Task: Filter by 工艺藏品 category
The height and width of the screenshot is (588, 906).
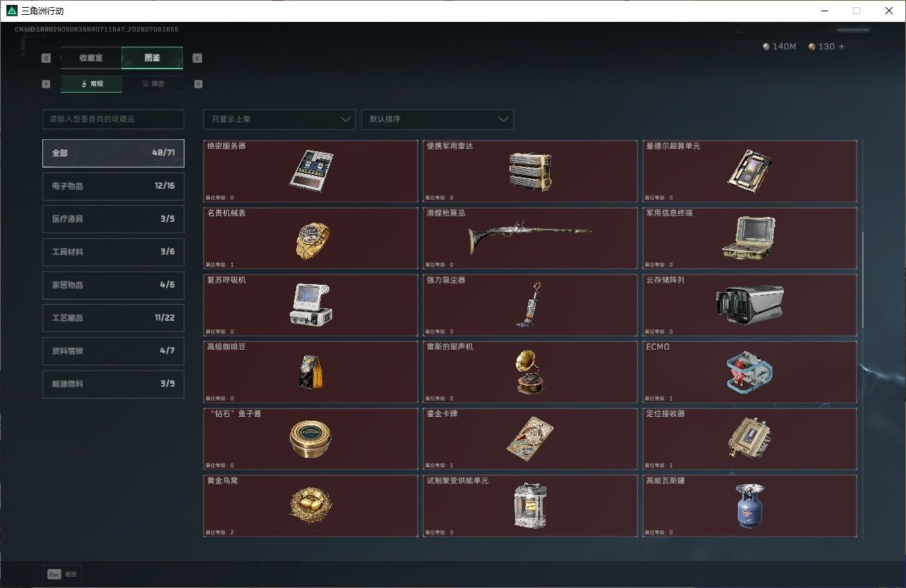Action: [113, 318]
